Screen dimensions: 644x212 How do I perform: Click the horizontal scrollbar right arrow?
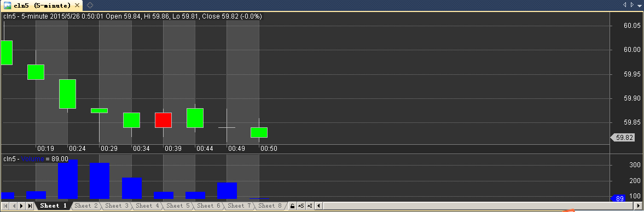pos(638,206)
